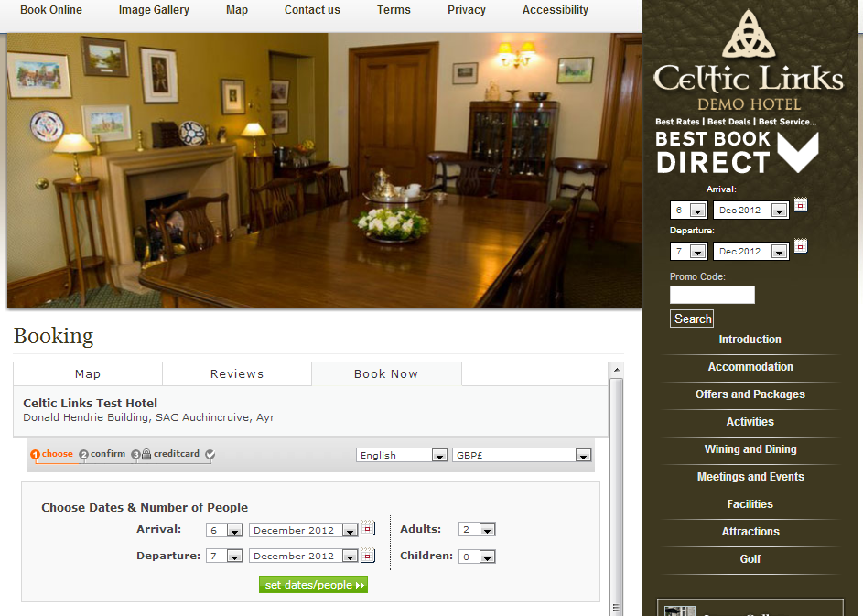
Task: Open booking form Arrival calendar icon
Action: [368, 528]
